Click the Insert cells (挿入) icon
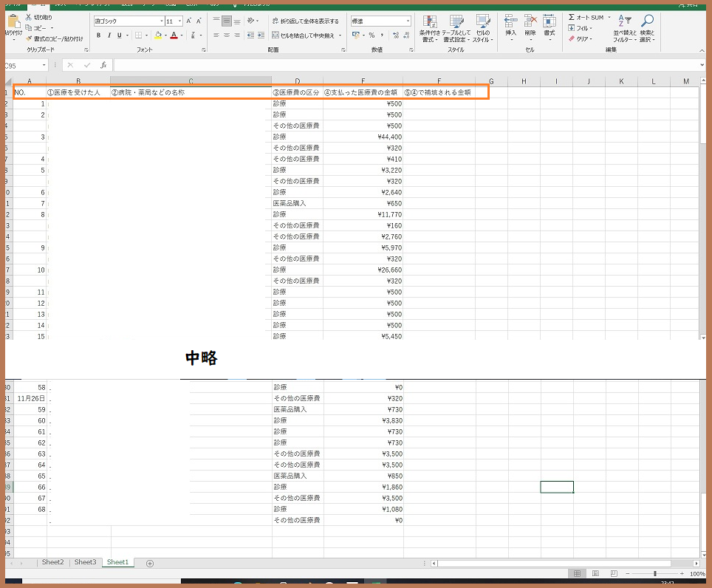712x588 pixels. (511, 21)
